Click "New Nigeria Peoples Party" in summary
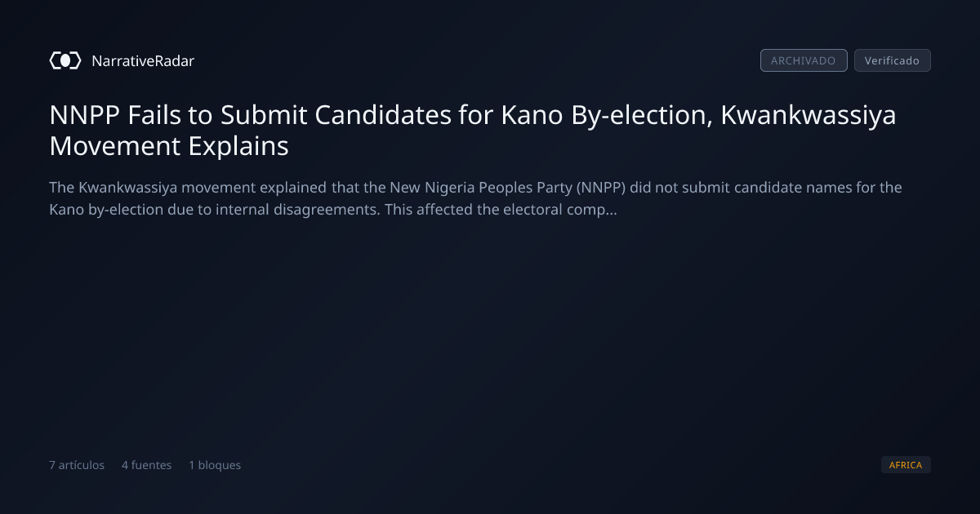 pyautogui.click(x=480, y=188)
